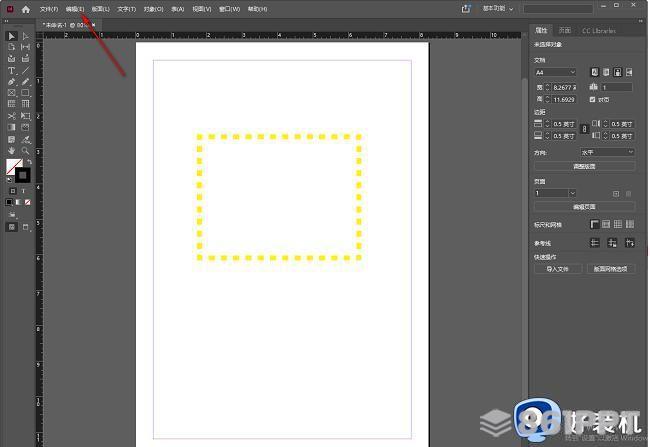Select the Rectangle Frame tool
Screen dimensions: 650x447
tap(12, 93)
